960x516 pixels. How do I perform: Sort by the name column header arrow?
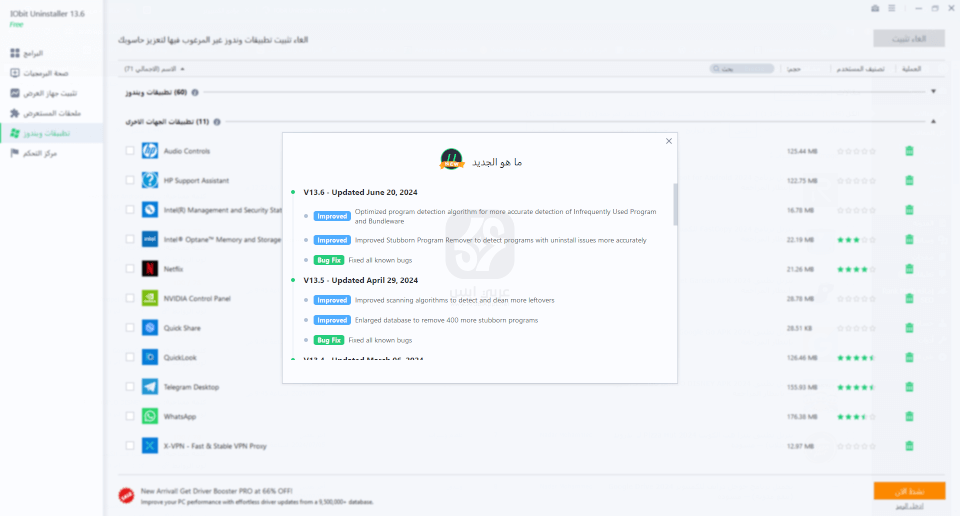click(182, 69)
